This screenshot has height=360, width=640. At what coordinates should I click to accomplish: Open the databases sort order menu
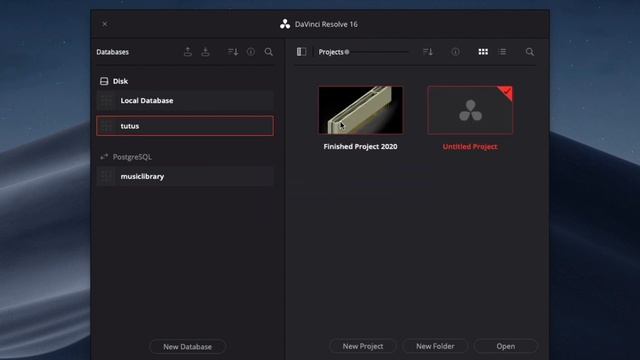pyautogui.click(x=233, y=52)
